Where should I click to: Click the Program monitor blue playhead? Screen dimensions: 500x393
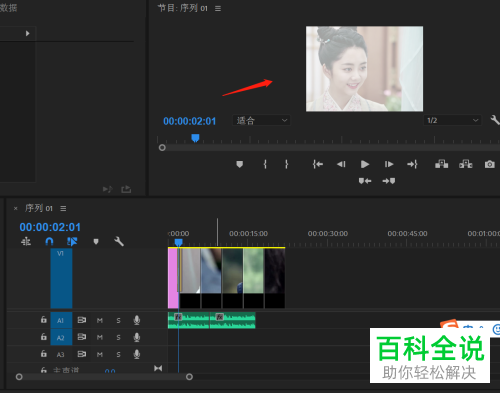pyautogui.click(x=195, y=138)
